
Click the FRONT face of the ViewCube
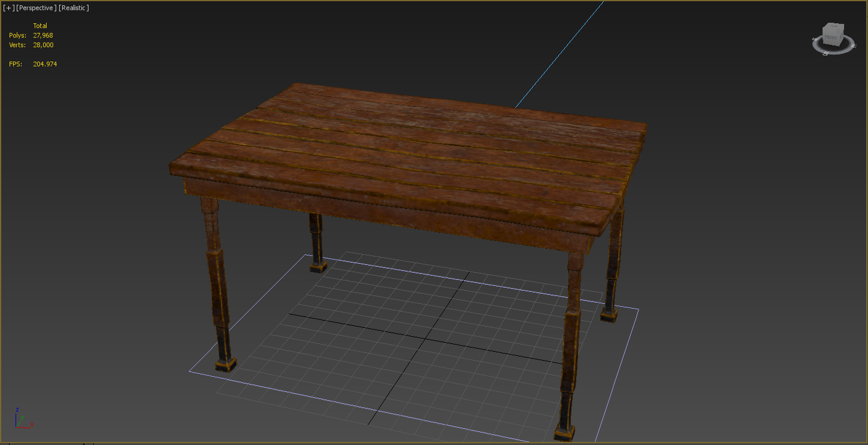click(x=831, y=38)
